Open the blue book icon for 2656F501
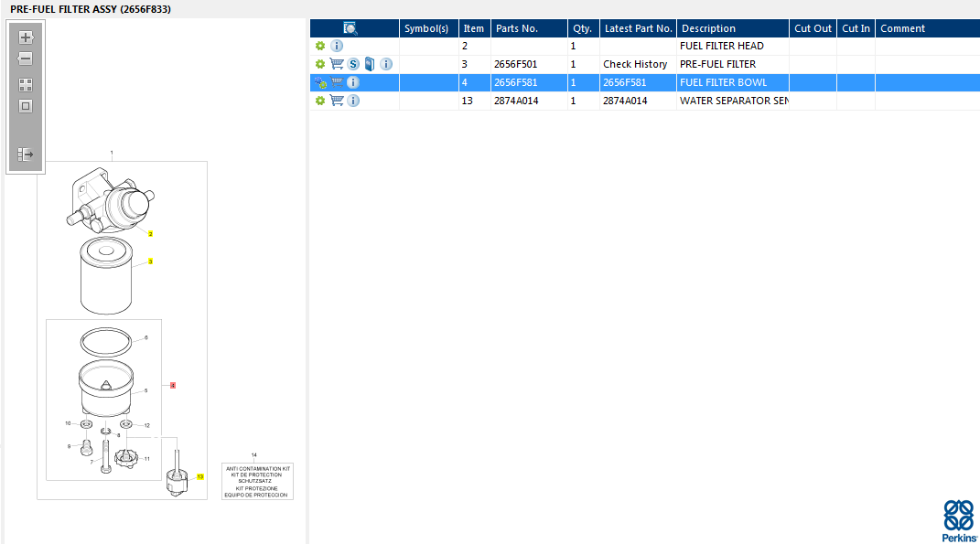The image size is (980, 544). [370, 64]
